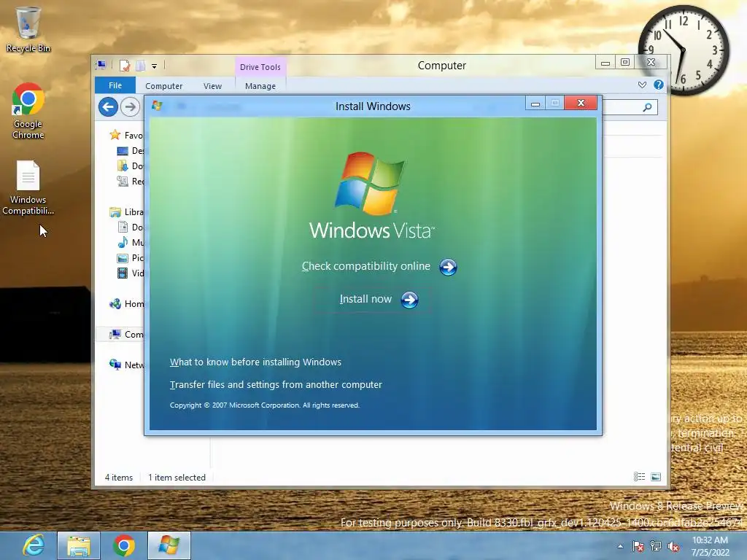The height and width of the screenshot is (560, 747).
Task: Close the Install Windows dialog
Action: [x=581, y=103]
